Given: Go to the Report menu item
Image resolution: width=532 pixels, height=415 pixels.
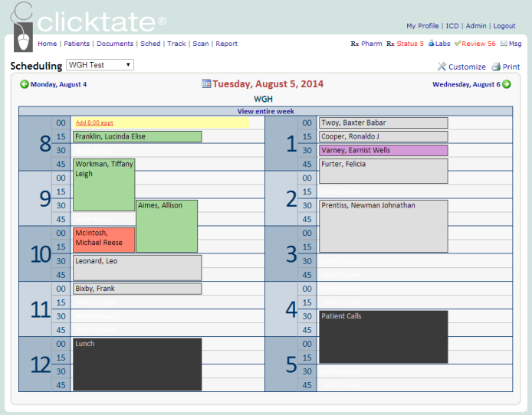Looking at the screenshot, I should pos(226,44).
